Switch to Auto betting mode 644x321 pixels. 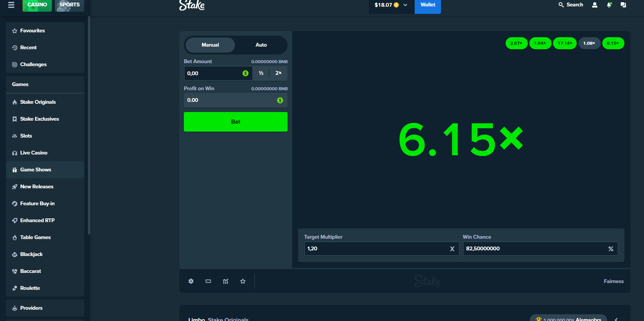[x=261, y=45]
